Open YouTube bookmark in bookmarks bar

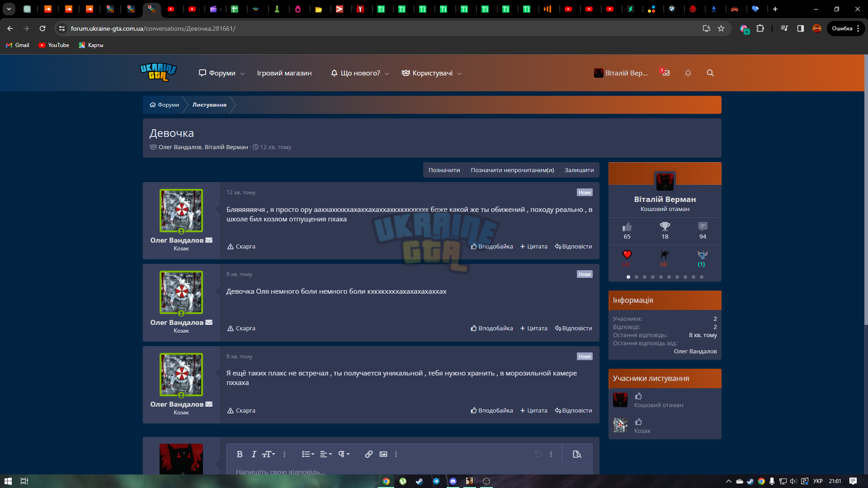click(54, 45)
